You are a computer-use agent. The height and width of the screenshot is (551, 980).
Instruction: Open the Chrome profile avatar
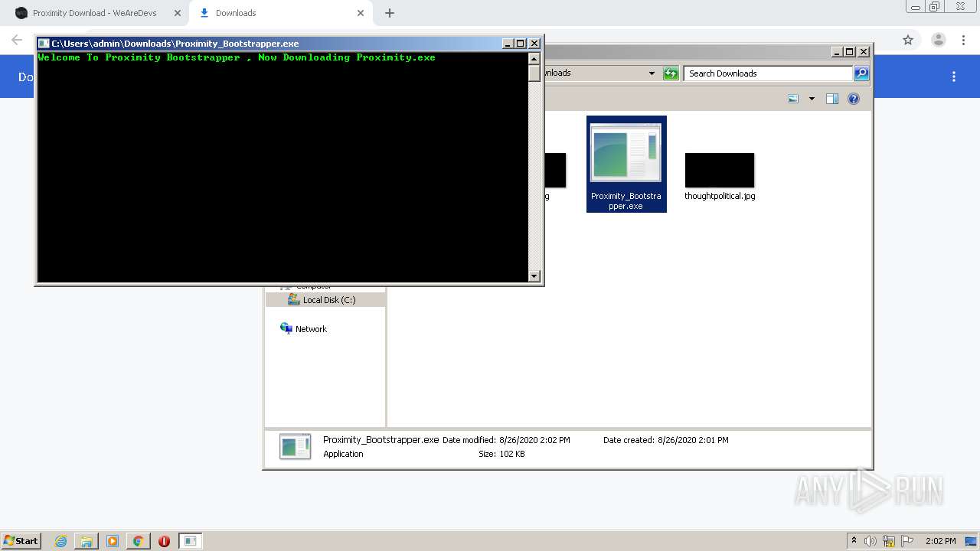point(938,40)
